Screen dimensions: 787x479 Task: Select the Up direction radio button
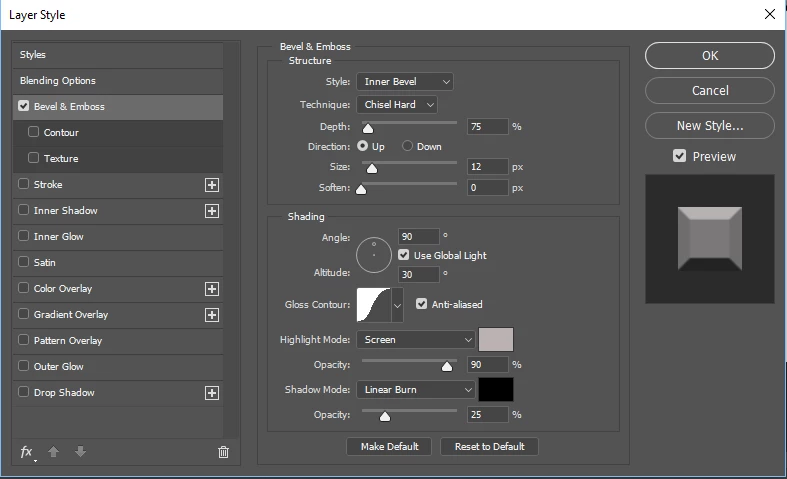(x=362, y=146)
